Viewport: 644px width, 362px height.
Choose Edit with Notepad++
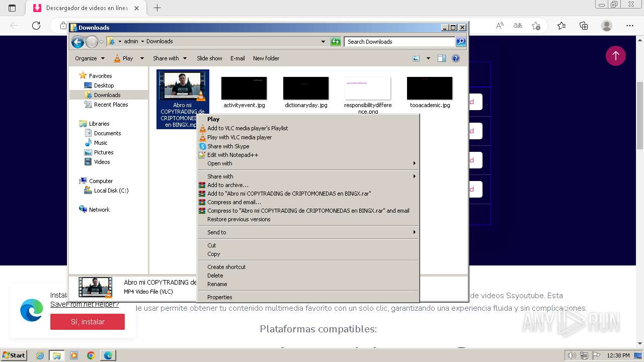tap(308, 155)
